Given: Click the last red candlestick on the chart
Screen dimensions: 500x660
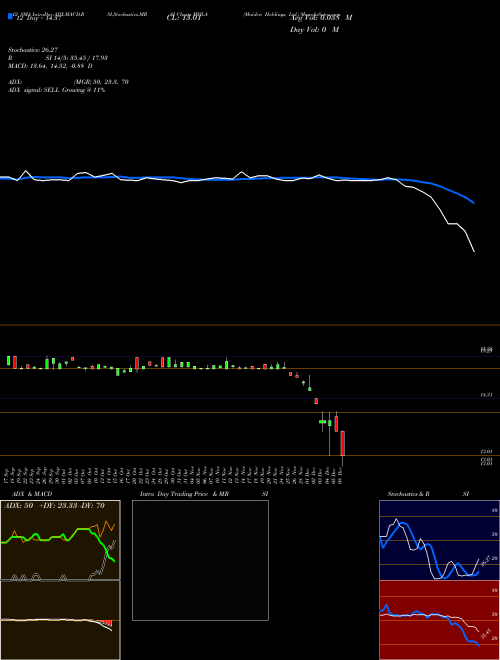Looking at the screenshot, I should point(343,443).
